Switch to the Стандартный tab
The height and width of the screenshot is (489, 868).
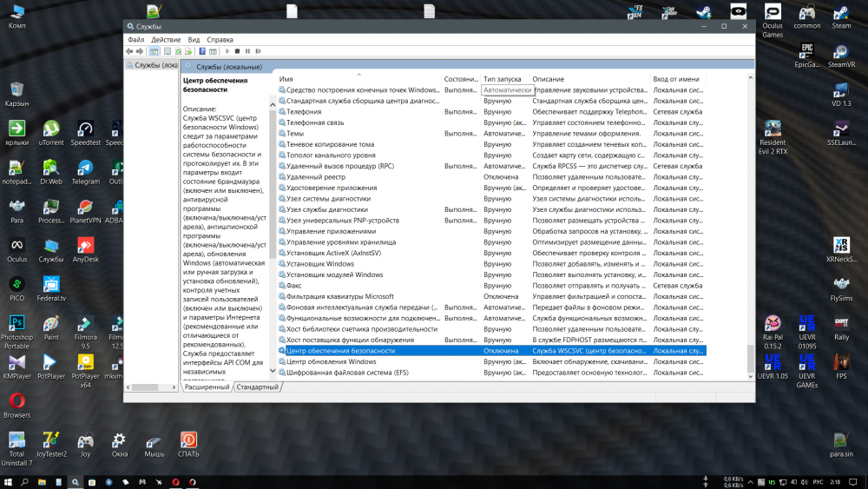point(258,387)
